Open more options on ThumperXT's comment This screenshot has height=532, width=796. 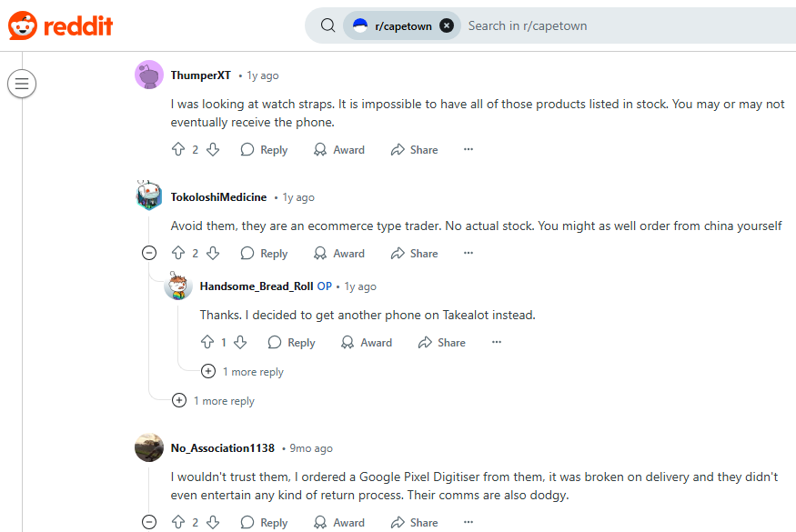[469, 150]
